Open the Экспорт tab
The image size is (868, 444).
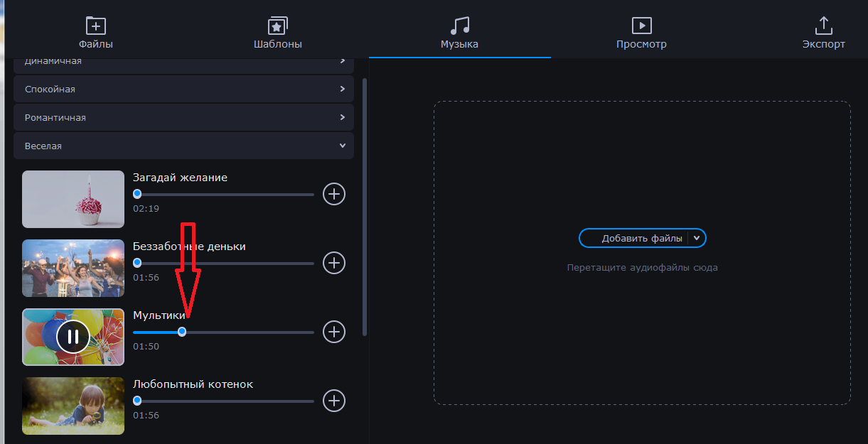tap(823, 33)
